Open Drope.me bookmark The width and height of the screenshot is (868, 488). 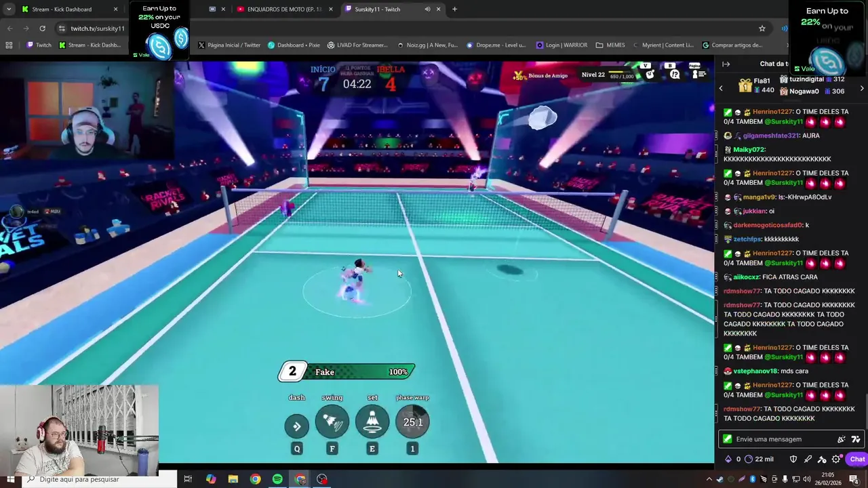[x=496, y=45]
